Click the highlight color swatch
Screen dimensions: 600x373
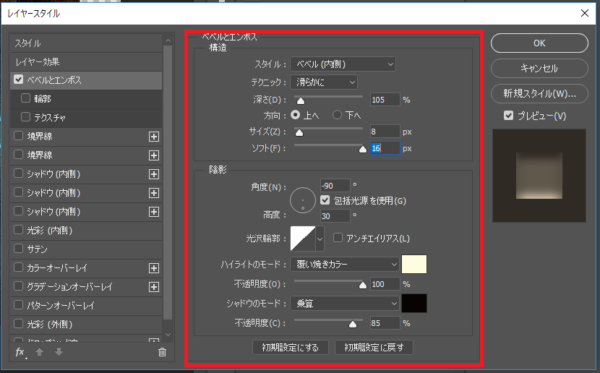tap(414, 264)
